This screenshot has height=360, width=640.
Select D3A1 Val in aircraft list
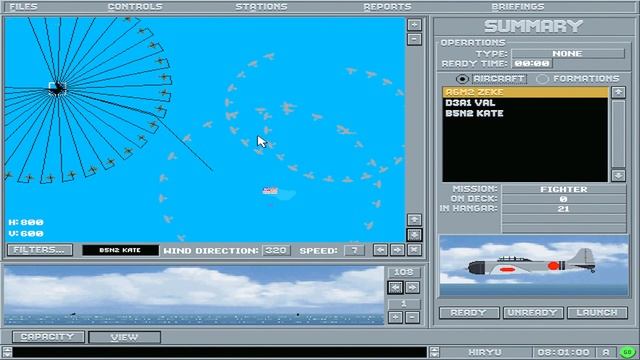coord(525,103)
